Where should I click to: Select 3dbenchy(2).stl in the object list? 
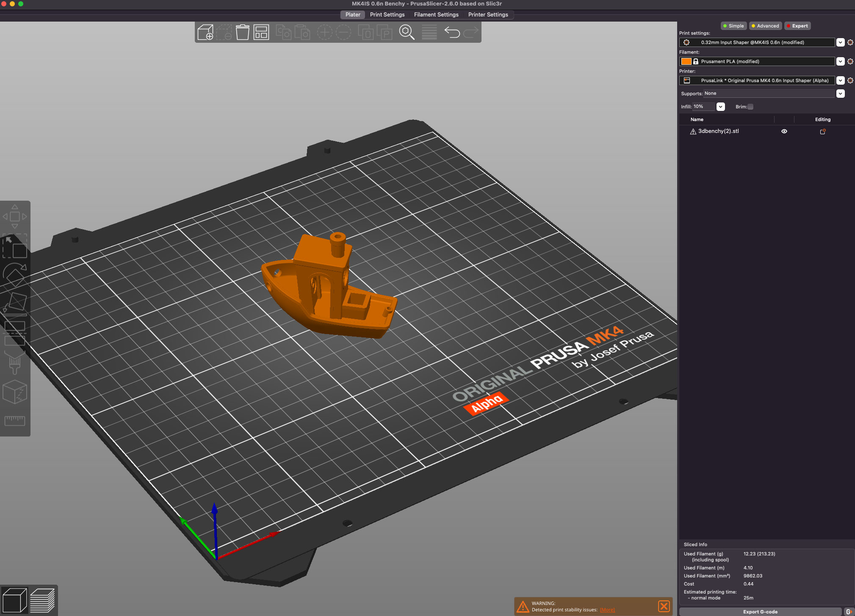718,131
